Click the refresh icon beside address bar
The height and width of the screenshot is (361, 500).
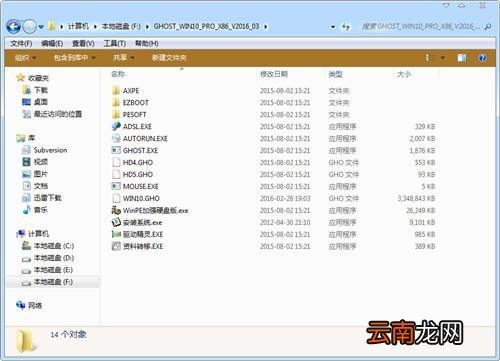[346, 27]
